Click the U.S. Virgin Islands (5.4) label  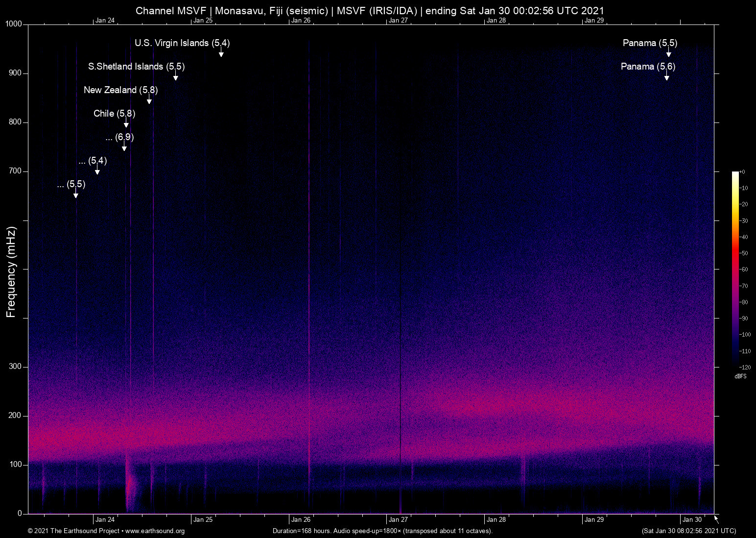(x=182, y=43)
